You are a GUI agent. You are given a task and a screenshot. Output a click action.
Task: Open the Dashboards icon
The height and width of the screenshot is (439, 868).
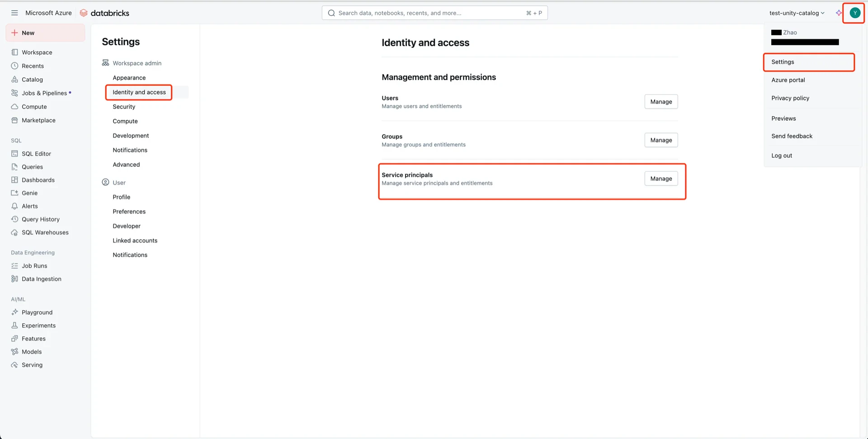(x=14, y=180)
